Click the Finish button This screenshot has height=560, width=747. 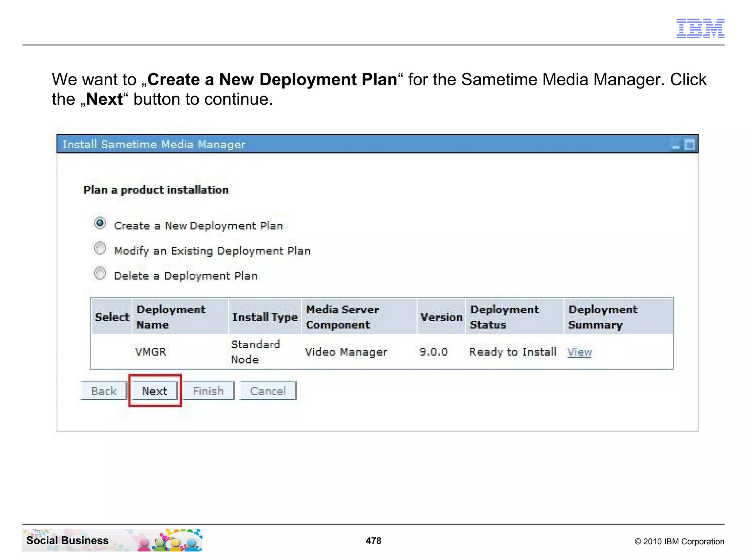point(208,391)
